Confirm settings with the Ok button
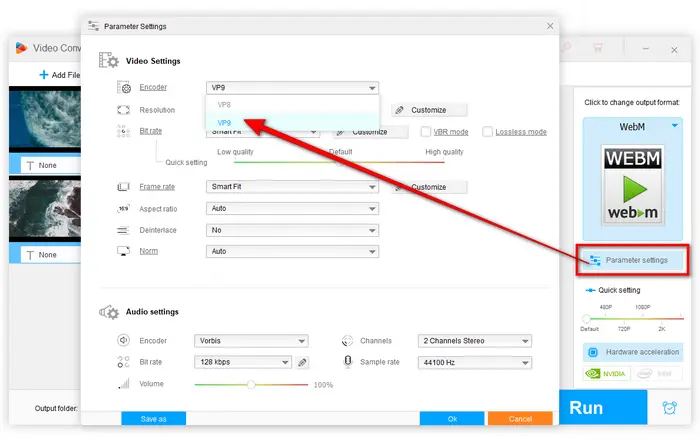Image resolution: width=700 pixels, height=440 pixels. coord(452,419)
